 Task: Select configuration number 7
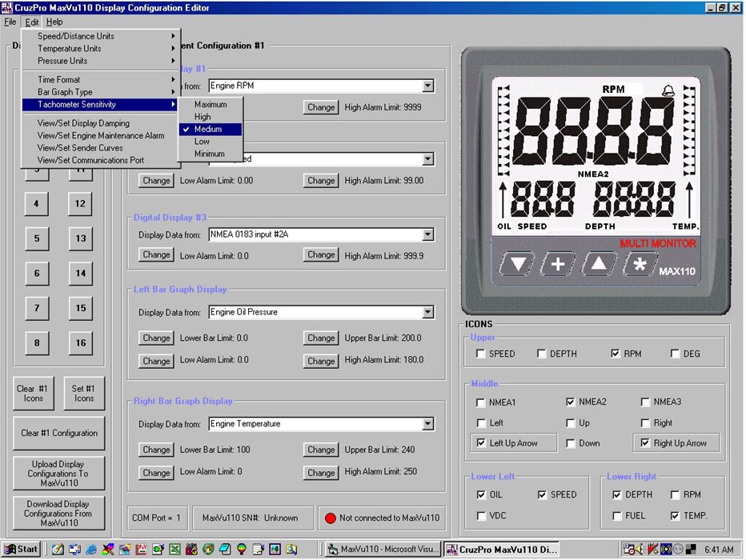tap(37, 308)
